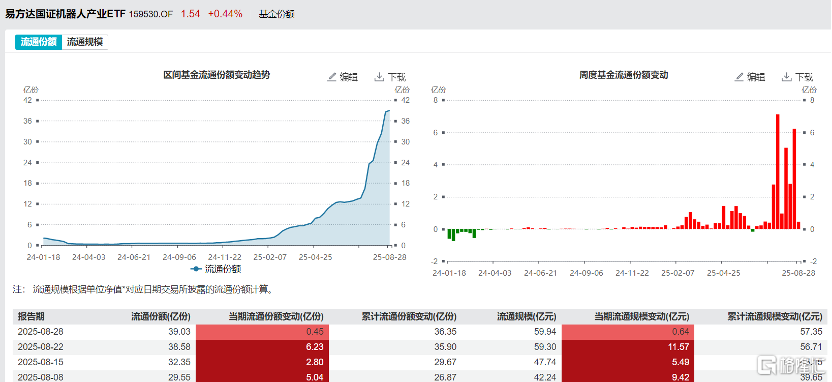Download the 周度基金流通份额变动 chart
This screenshot has width=832, height=382.
pos(797,77)
